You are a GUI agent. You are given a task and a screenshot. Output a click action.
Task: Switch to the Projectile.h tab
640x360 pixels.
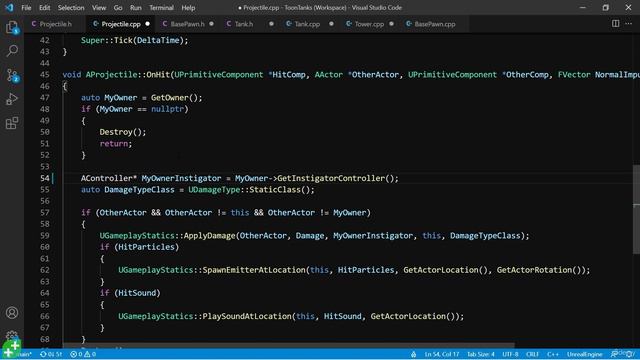(x=56, y=24)
